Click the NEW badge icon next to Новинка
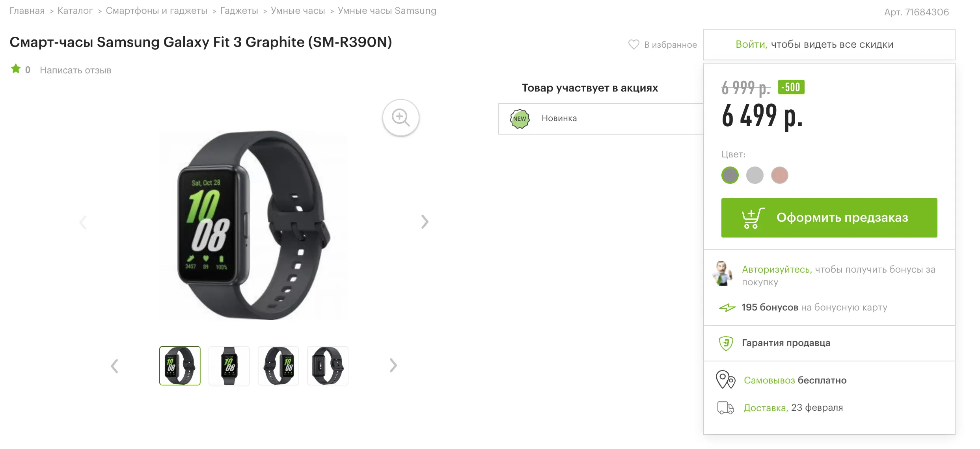 click(520, 119)
